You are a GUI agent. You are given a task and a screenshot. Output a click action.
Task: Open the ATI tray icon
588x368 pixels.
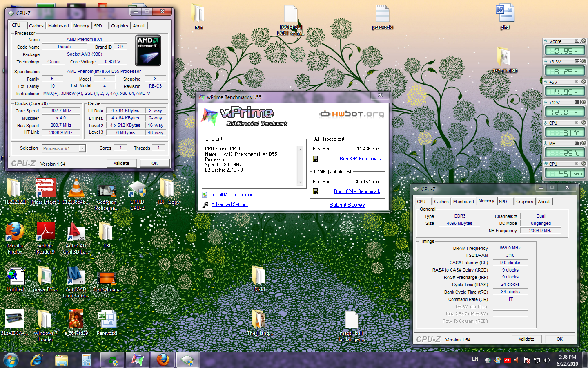click(508, 360)
